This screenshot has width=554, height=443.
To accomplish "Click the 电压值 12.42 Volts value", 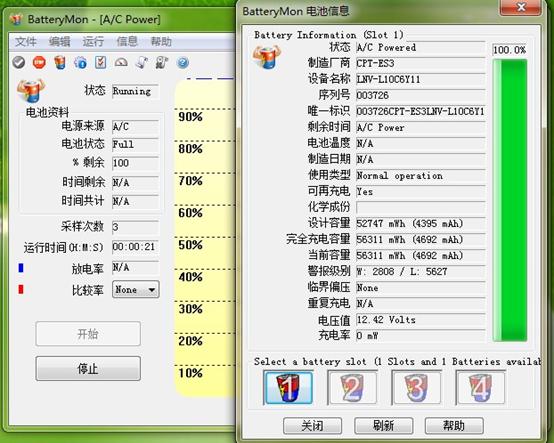I will pos(420,320).
